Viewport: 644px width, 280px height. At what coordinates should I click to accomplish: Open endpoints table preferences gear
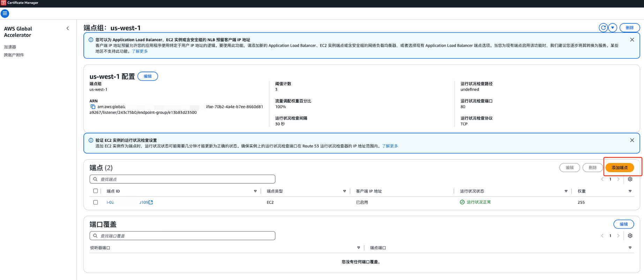(630, 179)
